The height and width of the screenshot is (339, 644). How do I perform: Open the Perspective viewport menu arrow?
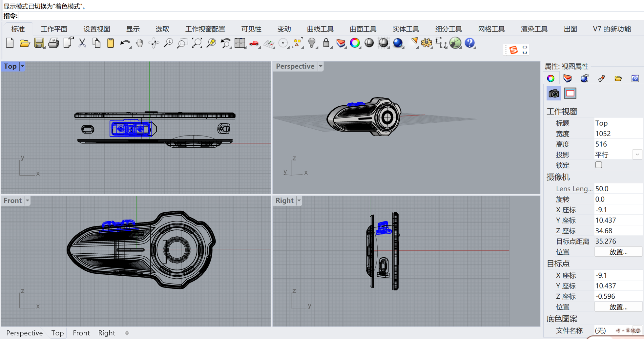click(x=321, y=66)
